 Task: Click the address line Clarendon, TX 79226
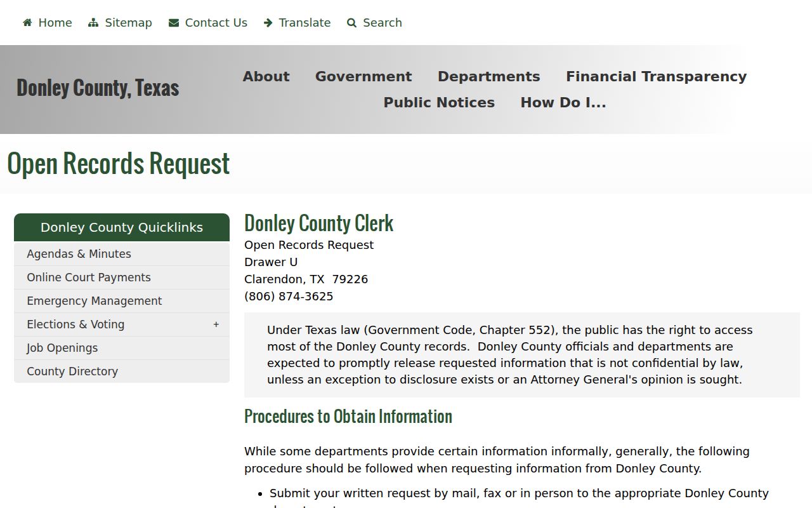(306, 279)
